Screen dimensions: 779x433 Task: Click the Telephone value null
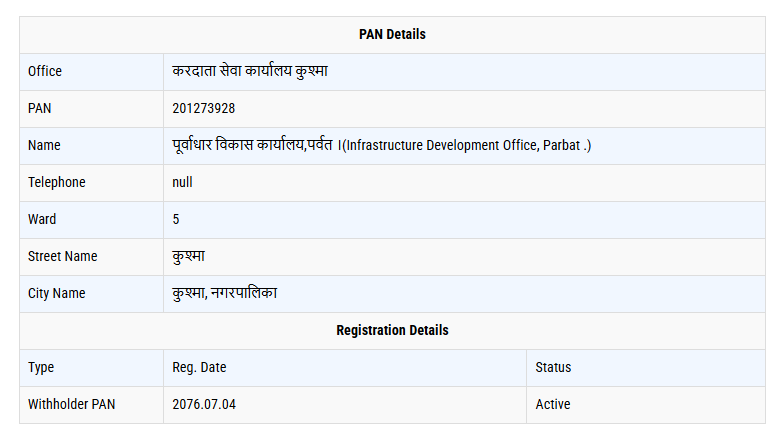pyautogui.click(x=182, y=182)
